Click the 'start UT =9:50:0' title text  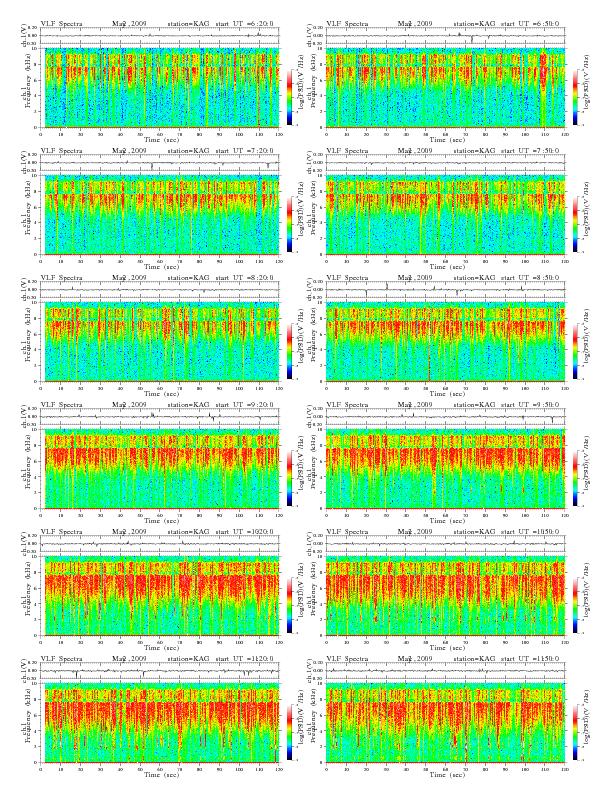[x=530, y=405]
